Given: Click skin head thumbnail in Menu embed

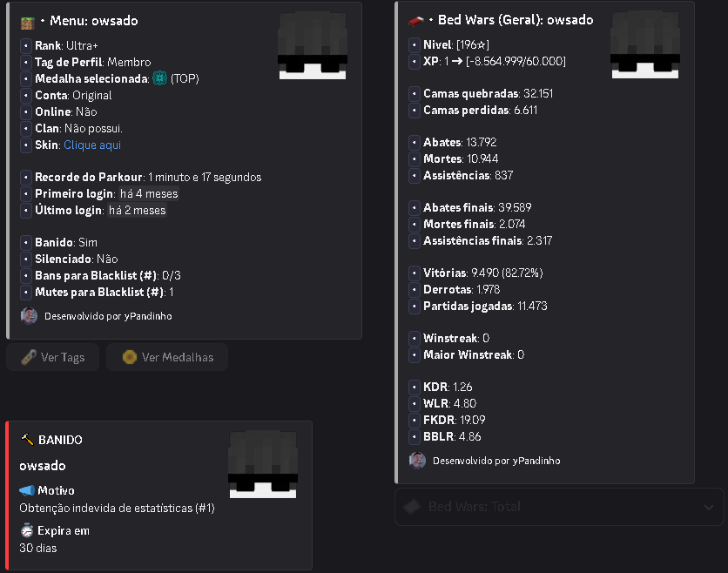Looking at the screenshot, I should [x=313, y=45].
